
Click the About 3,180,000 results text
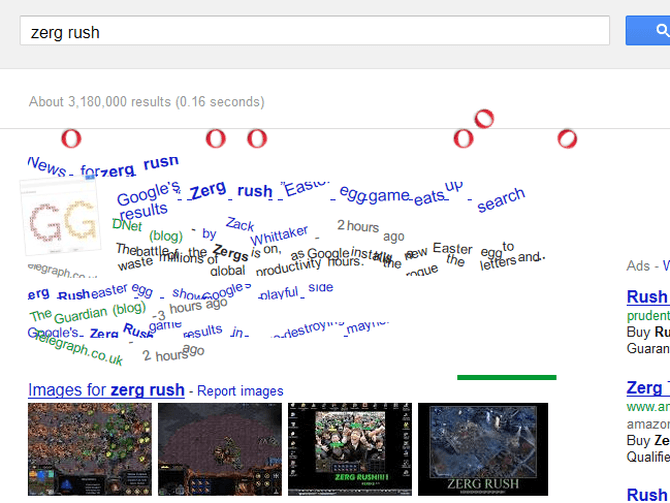[x=147, y=102]
